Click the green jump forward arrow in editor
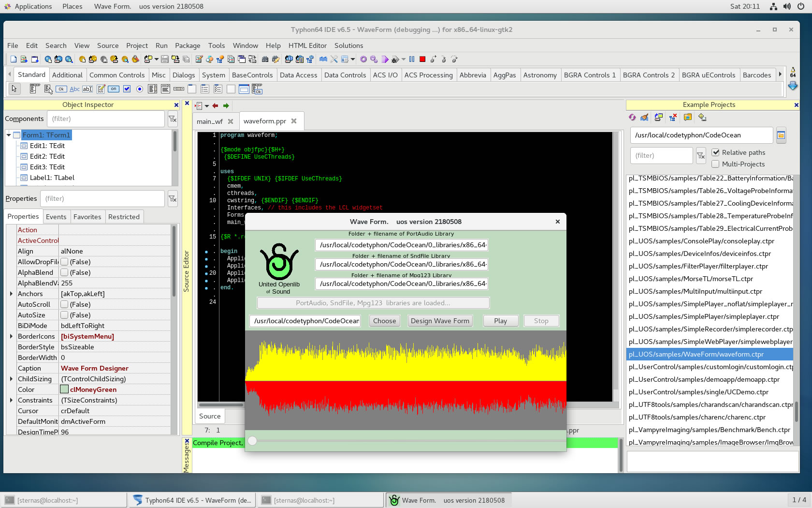812x508 pixels. coord(226,105)
